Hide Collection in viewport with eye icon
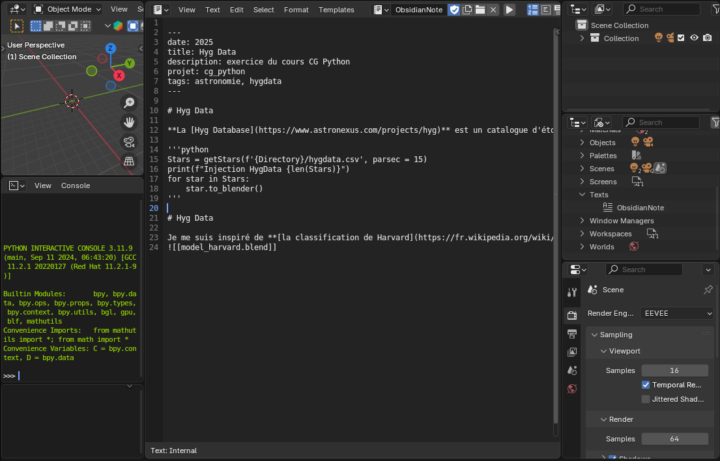 point(694,38)
